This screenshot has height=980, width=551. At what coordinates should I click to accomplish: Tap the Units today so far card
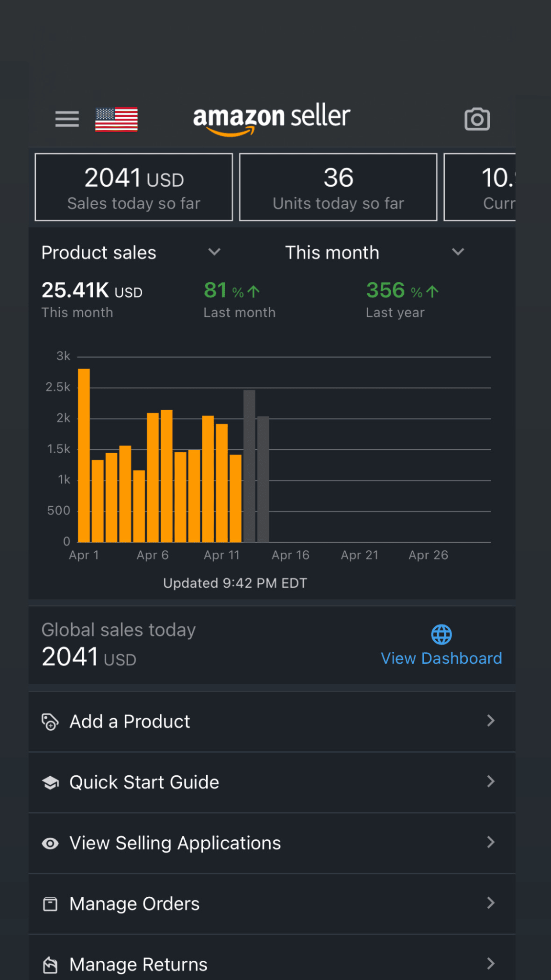pos(338,187)
